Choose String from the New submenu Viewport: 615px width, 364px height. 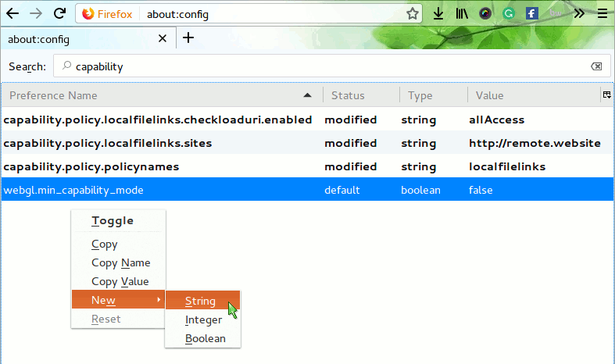pos(200,301)
